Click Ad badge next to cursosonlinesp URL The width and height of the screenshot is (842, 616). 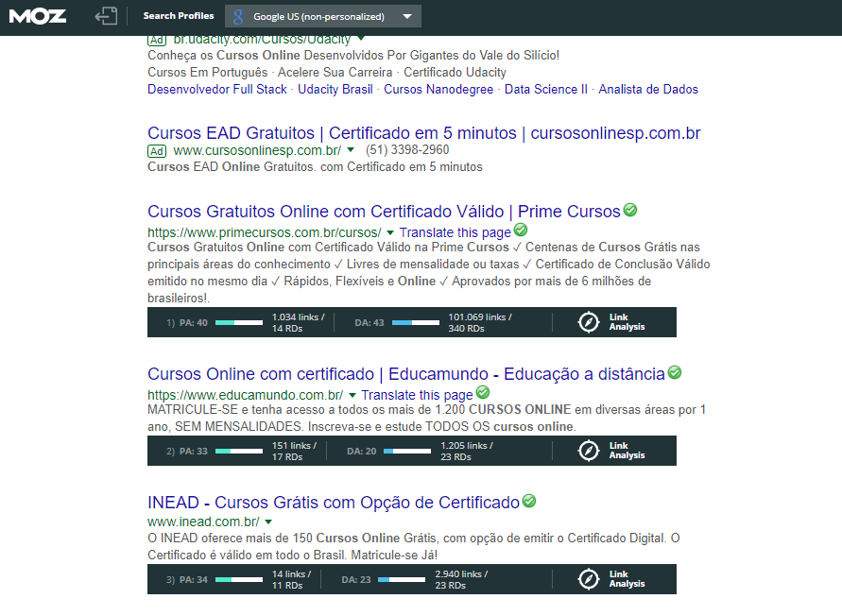coord(157,151)
